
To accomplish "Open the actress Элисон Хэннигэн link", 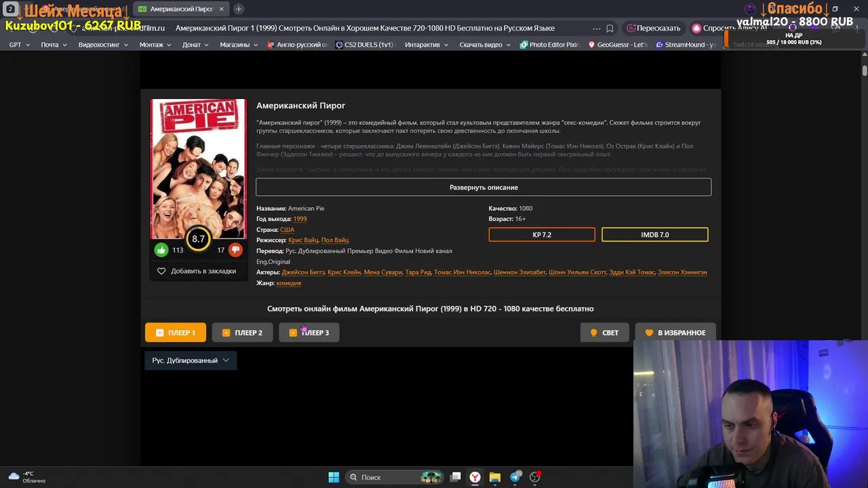I will [x=682, y=272].
